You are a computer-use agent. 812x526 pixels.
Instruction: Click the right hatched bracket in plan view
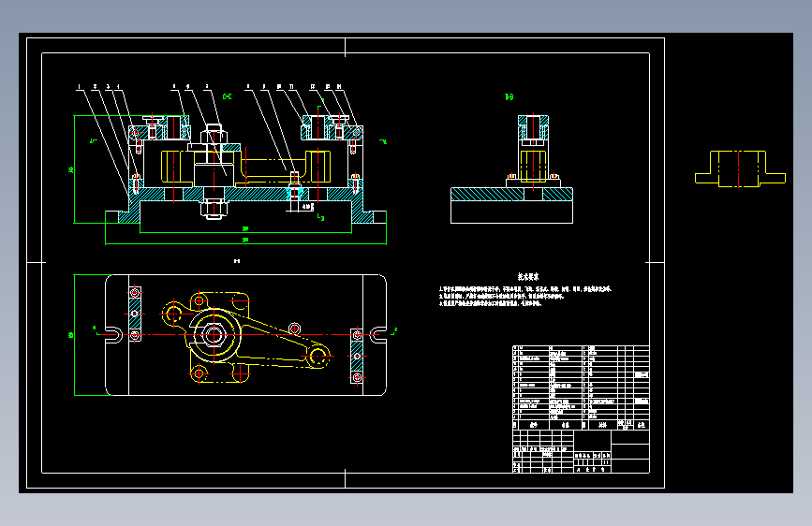[x=357, y=357]
